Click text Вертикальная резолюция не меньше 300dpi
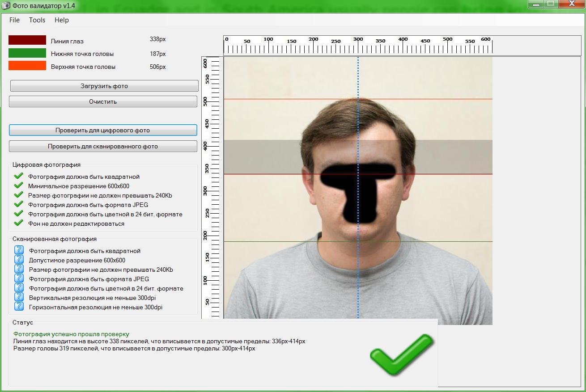 pyautogui.click(x=92, y=298)
